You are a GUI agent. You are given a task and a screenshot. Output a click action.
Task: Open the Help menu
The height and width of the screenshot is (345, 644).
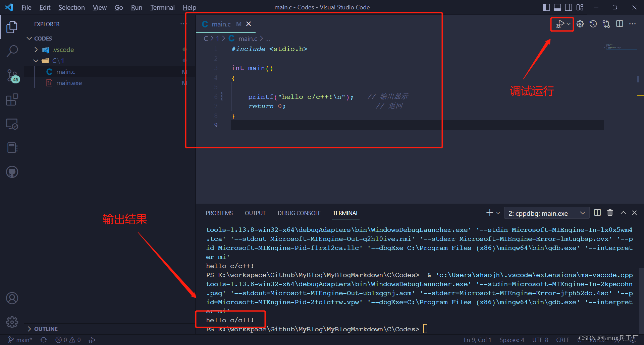click(190, 7)
